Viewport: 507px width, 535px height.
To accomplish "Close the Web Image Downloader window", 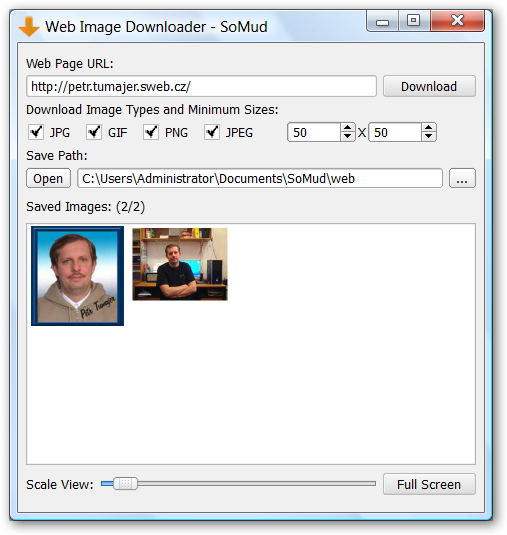I will (x=457, y=21).
